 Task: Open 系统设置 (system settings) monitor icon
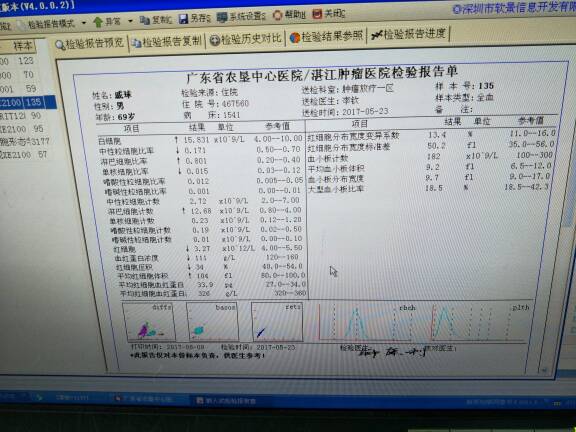point(222,18)
